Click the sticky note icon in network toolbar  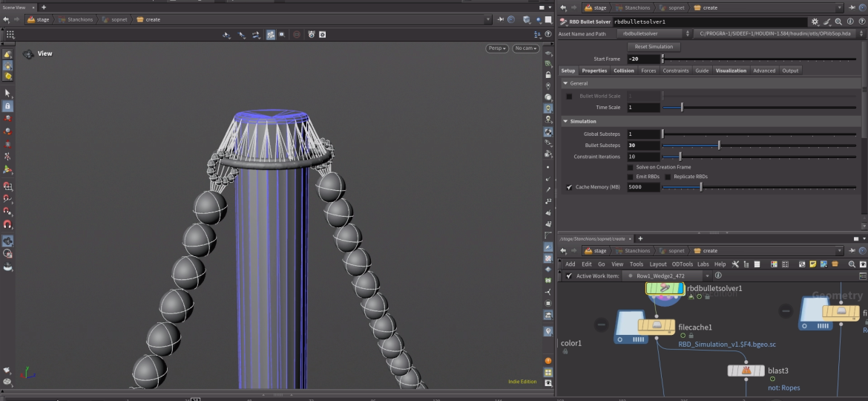[x=813, y=264]
